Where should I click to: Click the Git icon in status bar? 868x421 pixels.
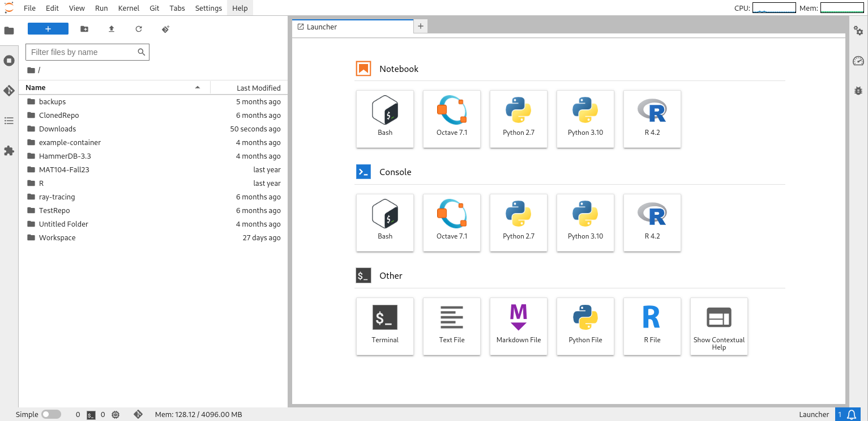coord(138,415)
